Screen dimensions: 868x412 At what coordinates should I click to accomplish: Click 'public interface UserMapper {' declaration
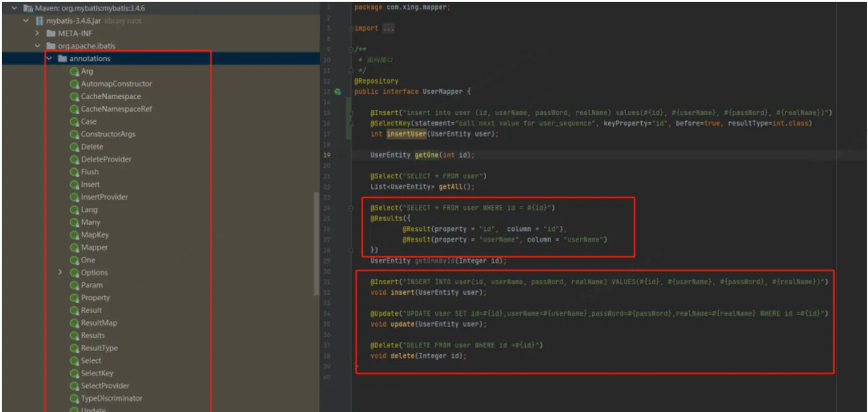point(412,92)
